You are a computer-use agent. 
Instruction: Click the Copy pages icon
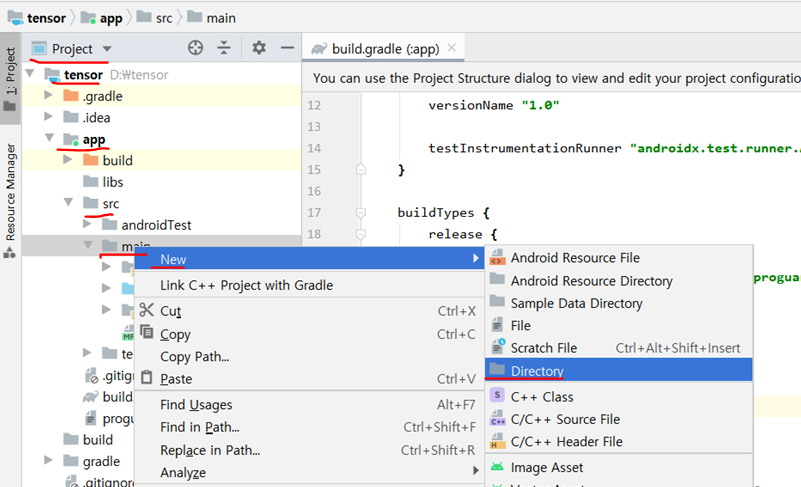pos(147,332)
